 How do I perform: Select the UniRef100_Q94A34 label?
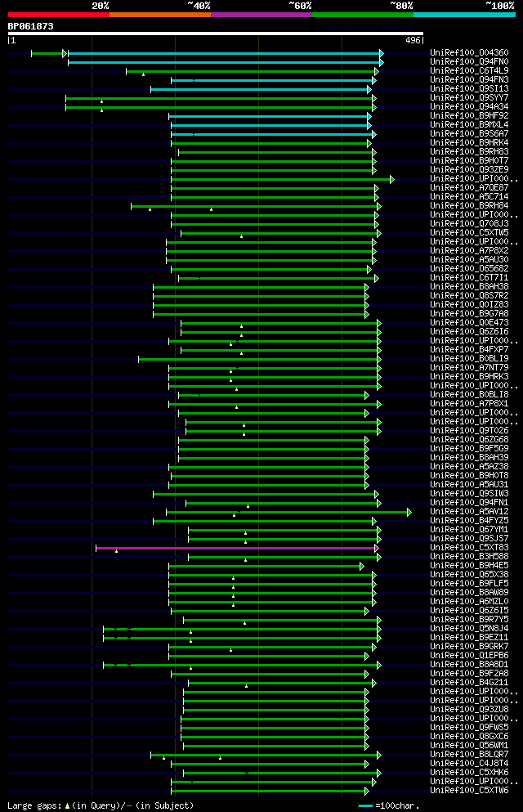469,106
